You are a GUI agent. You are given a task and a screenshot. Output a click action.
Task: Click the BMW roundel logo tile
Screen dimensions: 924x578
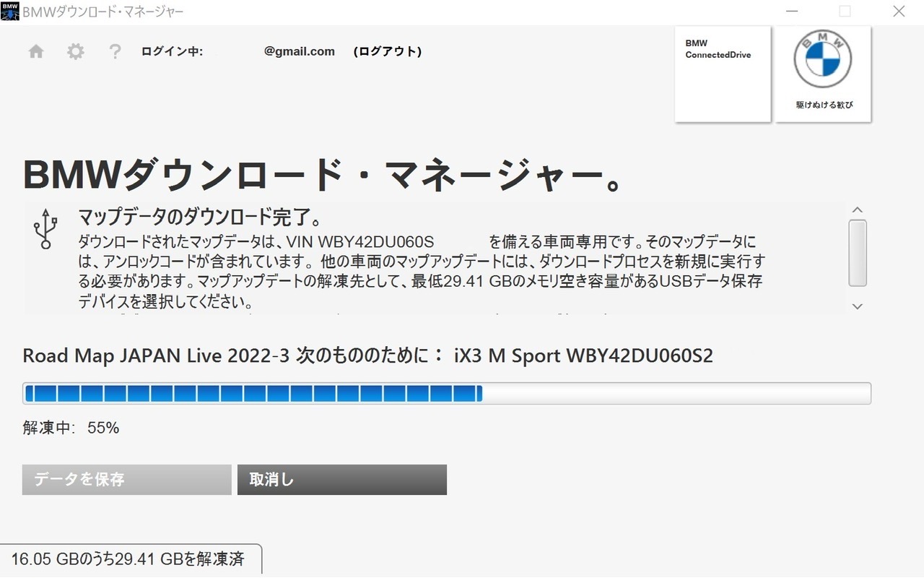(823, 74)
